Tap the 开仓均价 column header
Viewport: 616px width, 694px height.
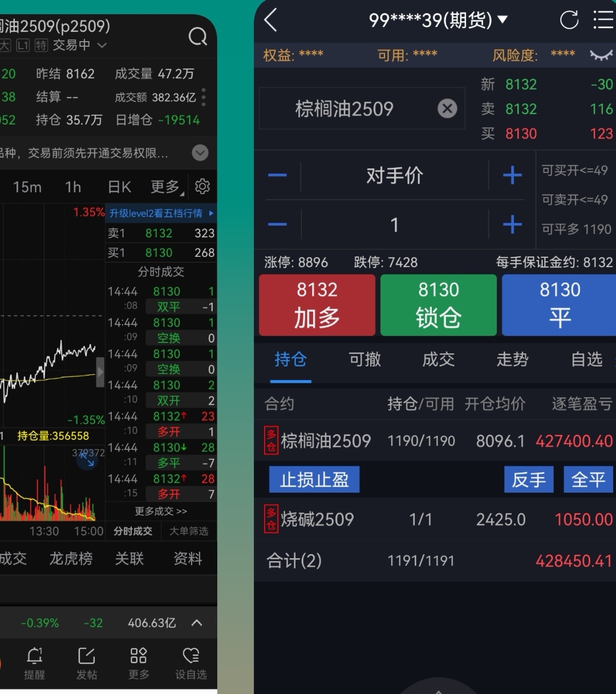495,404
